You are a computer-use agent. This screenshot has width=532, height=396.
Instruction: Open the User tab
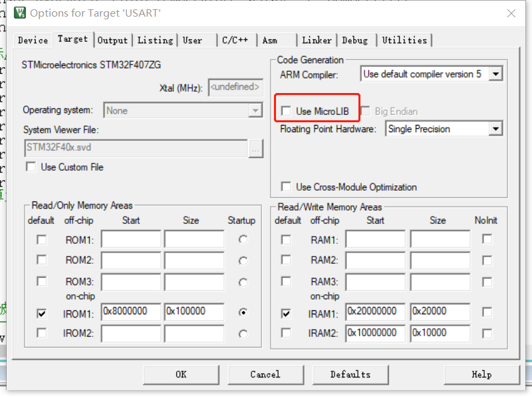tap(197, 41)
